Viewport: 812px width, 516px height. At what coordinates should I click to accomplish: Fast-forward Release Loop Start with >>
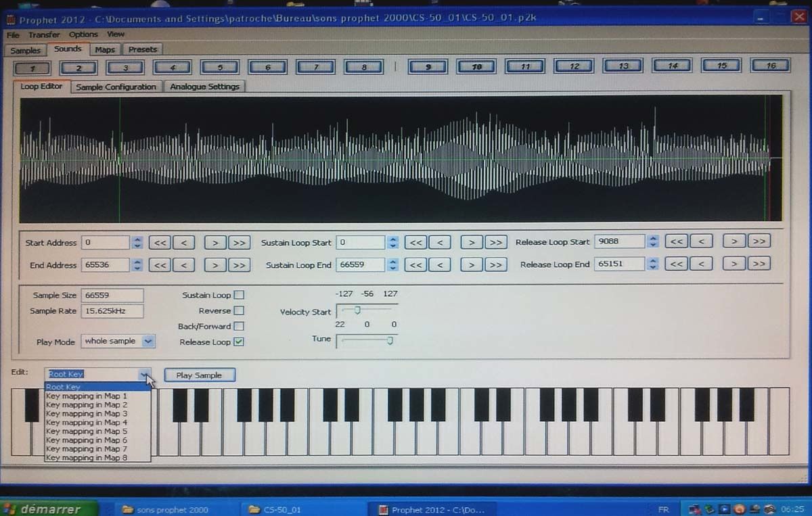click(x=759, y=241)
